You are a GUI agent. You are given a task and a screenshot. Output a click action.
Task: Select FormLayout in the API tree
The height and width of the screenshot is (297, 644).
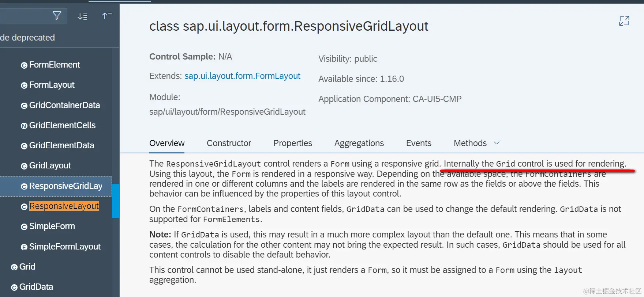click(52, 85)
